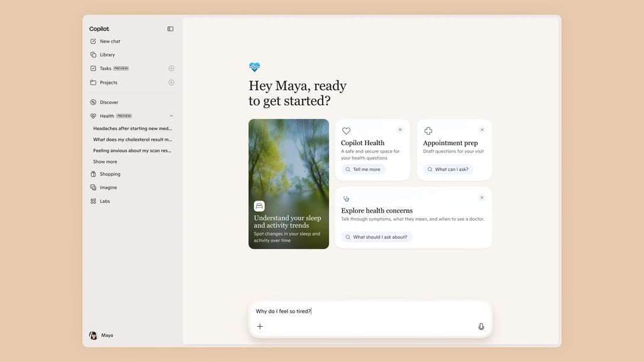Open the Library icon in sidebar

pos(93,55)
